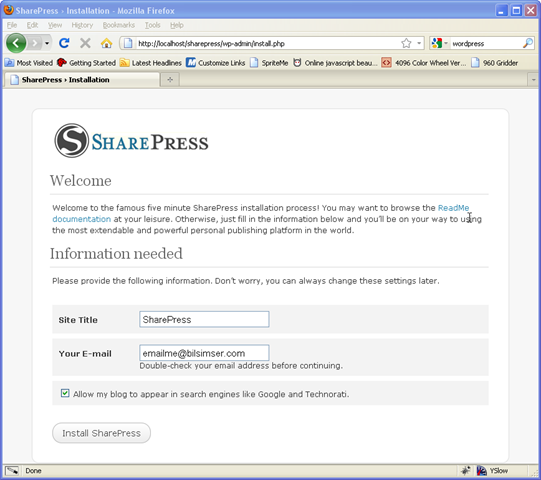Viewport: 541px width, 480px height.
Task: Open a new tab with plus button
Action: 170,80
